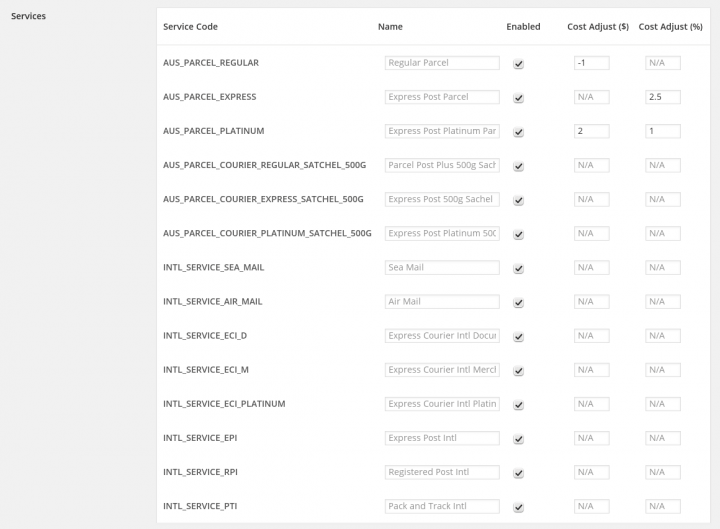Click the Registered Post Intl name input
Screen dimensions: 720x529
tap(442, 472)
